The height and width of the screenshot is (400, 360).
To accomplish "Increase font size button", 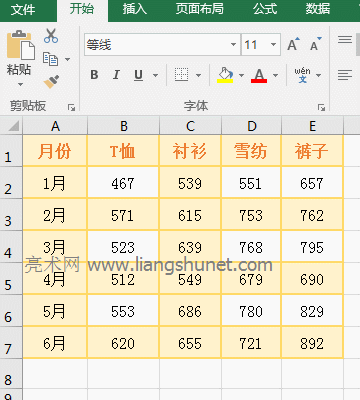I will [294, 44].
